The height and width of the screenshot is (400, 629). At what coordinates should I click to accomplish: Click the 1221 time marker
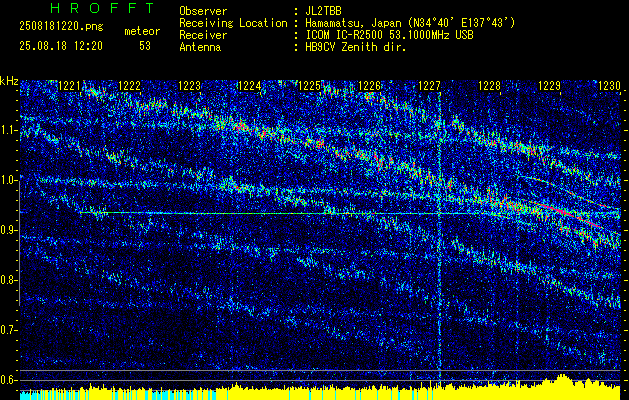tap(70, 86)
